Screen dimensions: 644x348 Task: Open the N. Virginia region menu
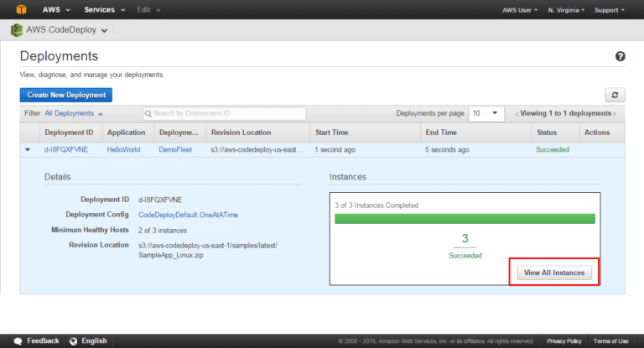coord(566,10)
